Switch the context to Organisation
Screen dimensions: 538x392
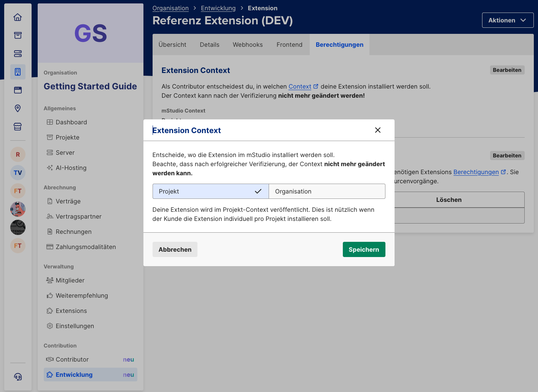click(x=327, y=191)
